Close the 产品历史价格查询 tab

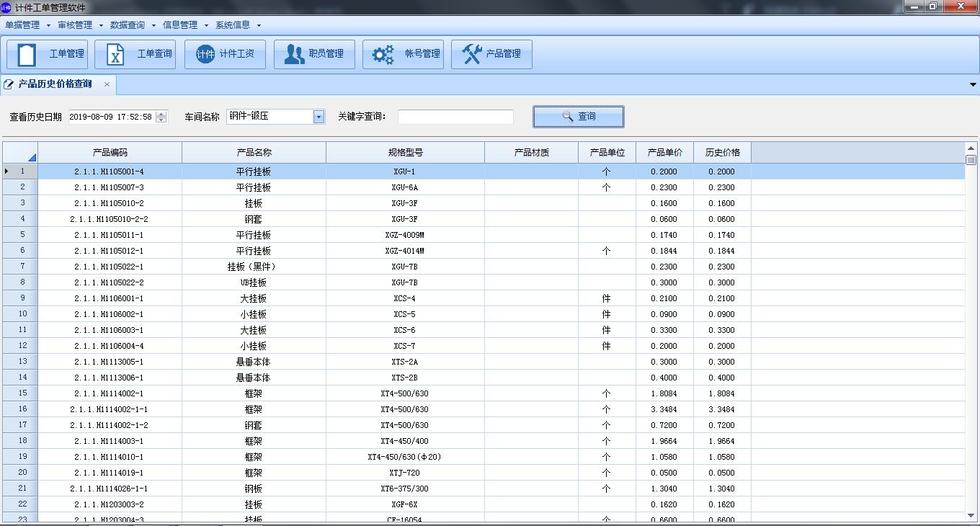(x=107, y=84)
